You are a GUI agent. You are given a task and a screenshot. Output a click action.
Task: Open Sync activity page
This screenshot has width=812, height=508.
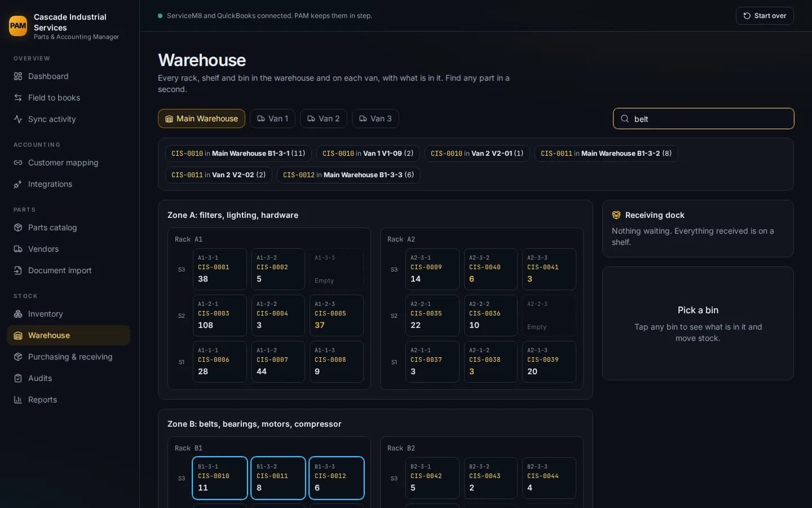point(68,119)
